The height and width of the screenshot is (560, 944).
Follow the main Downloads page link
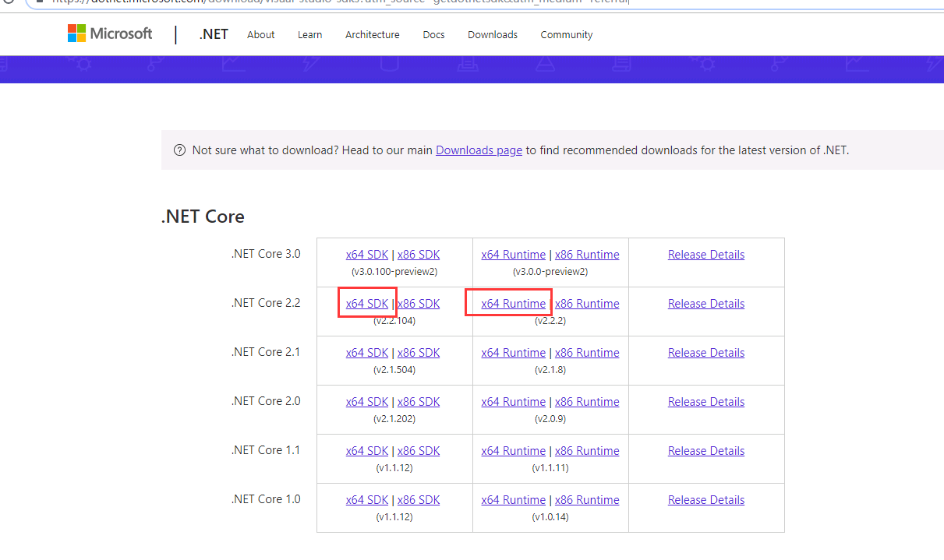tap(479, 150)
